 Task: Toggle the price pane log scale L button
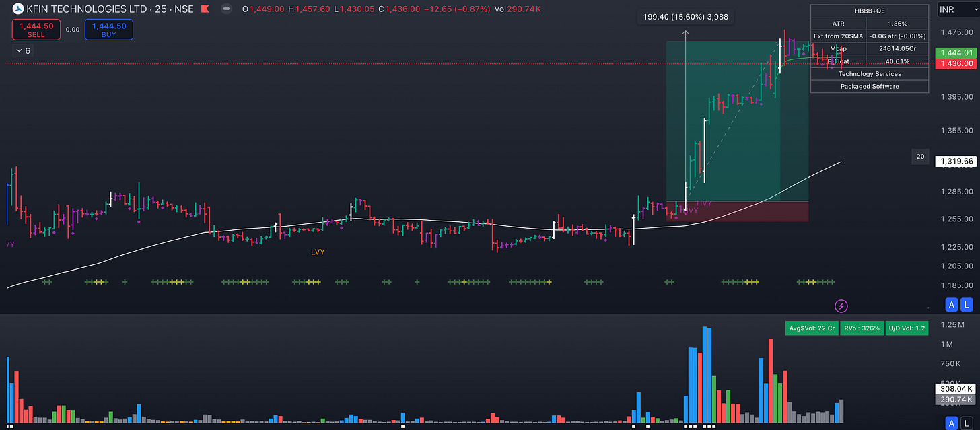[x=967, y=305]
